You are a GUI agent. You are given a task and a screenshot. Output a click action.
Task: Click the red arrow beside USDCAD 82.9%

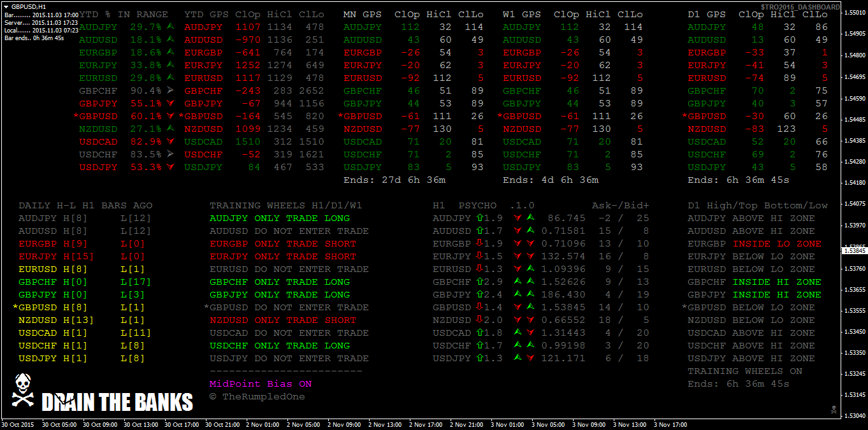click(x=170, y=141)
